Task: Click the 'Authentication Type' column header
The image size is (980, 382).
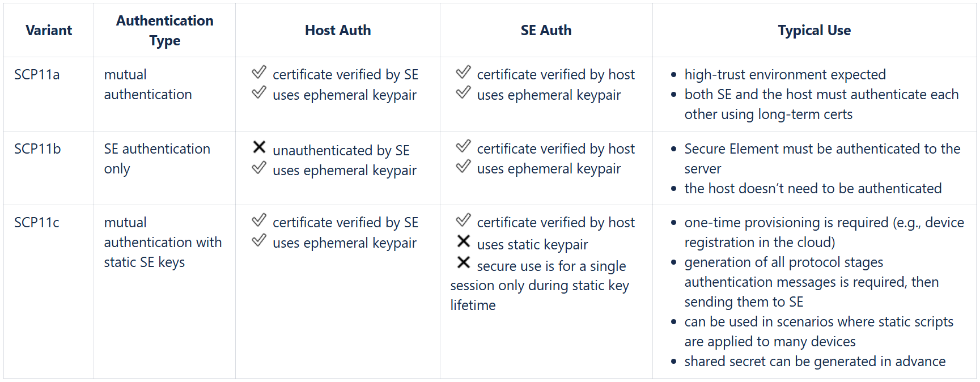Action: [164, 31]
